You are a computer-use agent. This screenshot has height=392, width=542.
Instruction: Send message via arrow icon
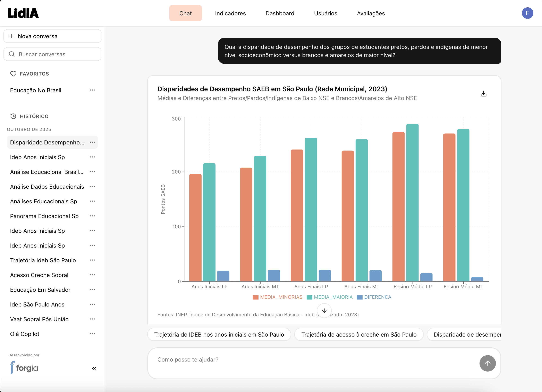tap(488, 363)
